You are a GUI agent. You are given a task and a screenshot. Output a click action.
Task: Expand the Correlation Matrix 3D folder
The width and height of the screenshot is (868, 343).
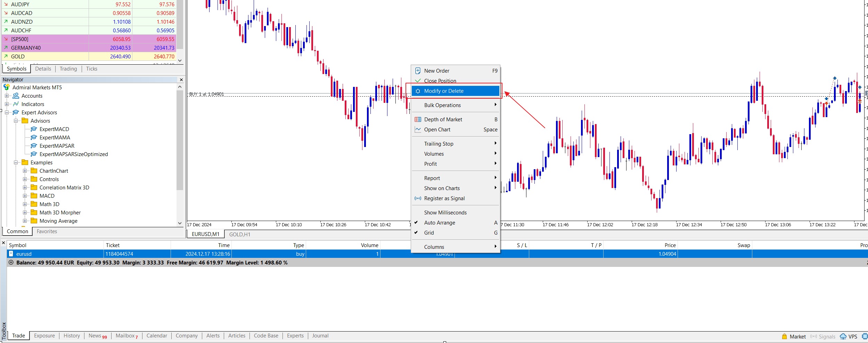tap(25, 188)
